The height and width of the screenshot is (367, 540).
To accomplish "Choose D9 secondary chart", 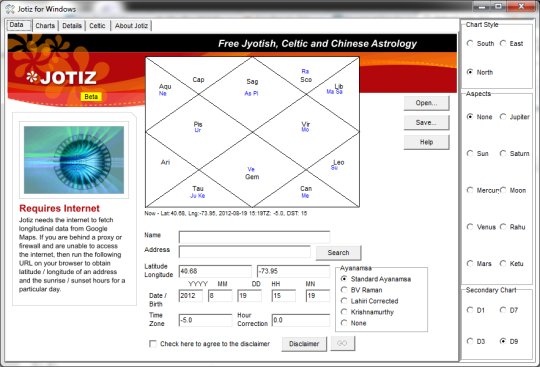I will (509, 341).
